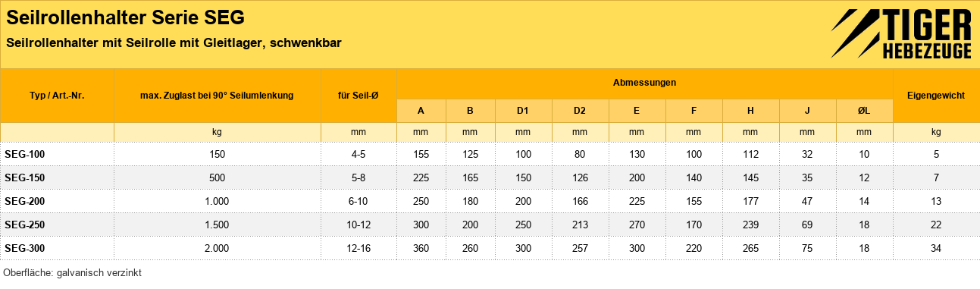Select the SEG-300 type cell
The image size is (980, 289).
point(57,248)
